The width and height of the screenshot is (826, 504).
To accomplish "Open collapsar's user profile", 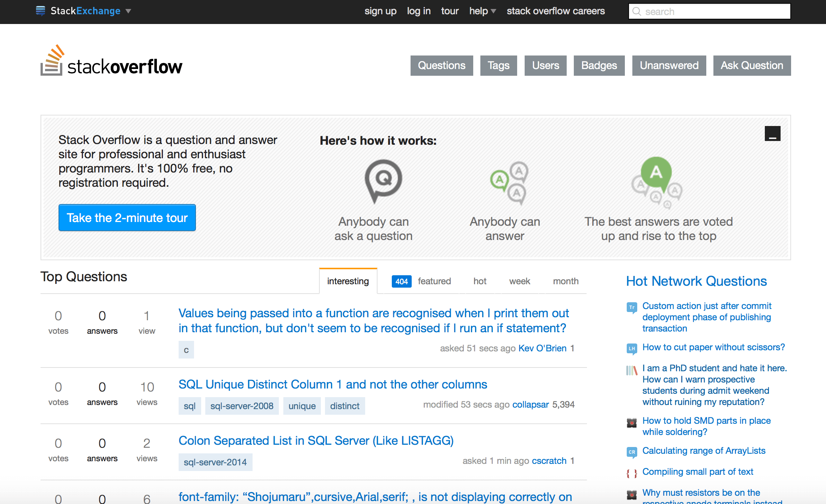I will (x=531, y=405).
